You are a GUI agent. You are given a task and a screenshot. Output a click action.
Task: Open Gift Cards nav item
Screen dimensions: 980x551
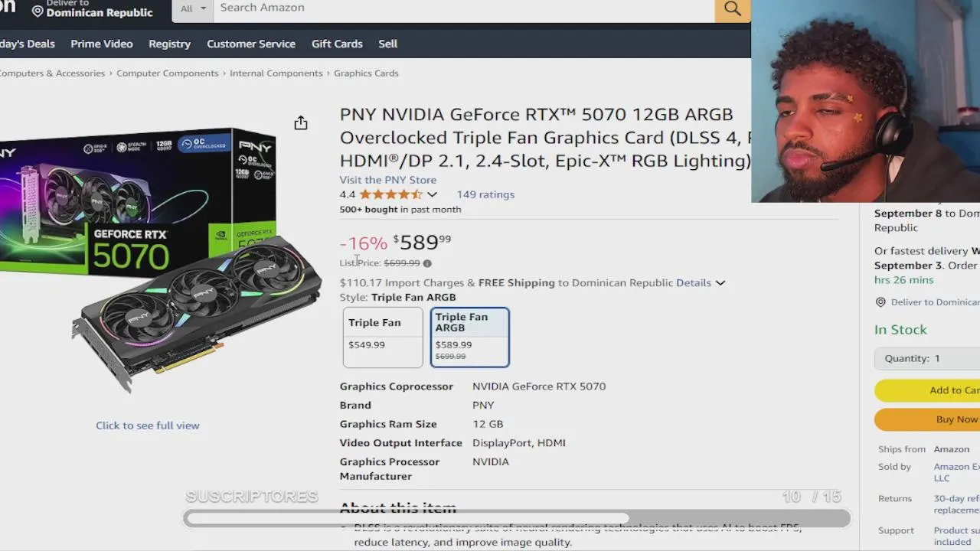coord(337,44)
